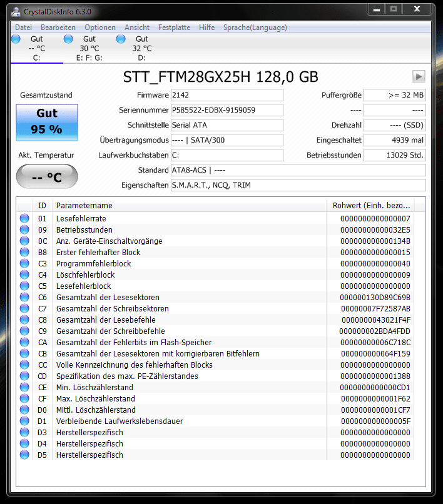
Task: Switch to the E: F: G: drive
Action: (x=89, y=48)
